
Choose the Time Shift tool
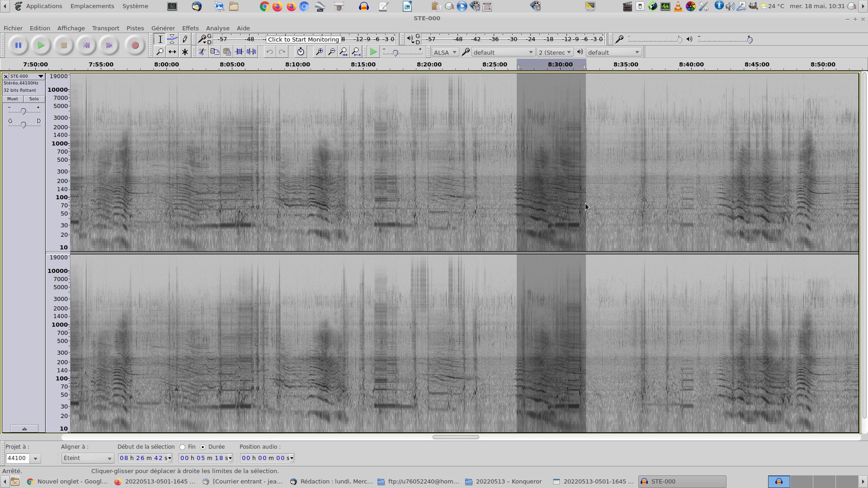(172, 52)
